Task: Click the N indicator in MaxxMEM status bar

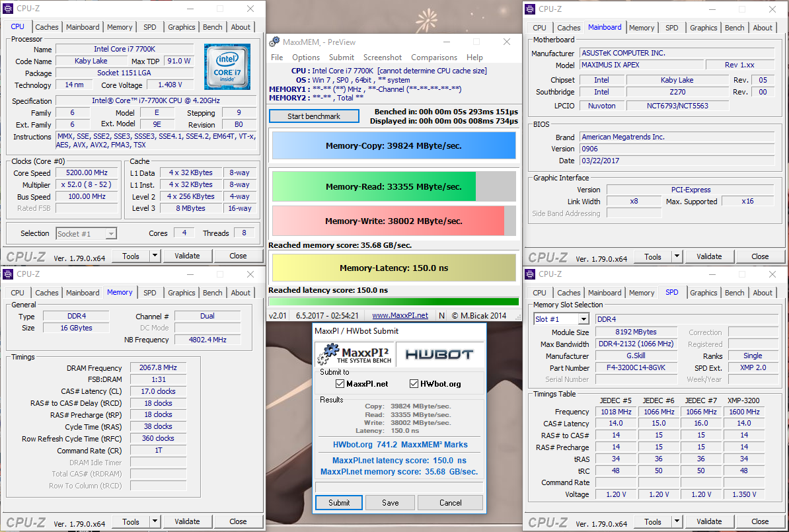Action: [441, 316]
